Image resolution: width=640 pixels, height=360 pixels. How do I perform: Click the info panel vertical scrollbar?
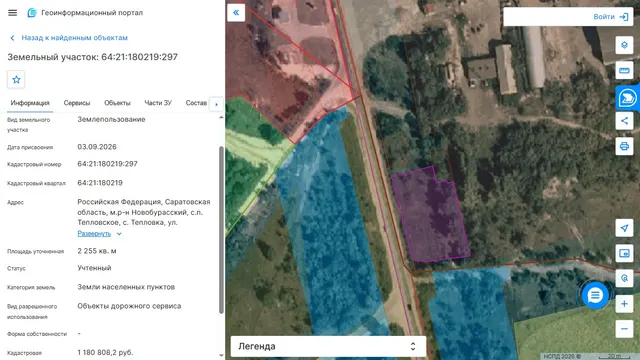pos(221,230)
